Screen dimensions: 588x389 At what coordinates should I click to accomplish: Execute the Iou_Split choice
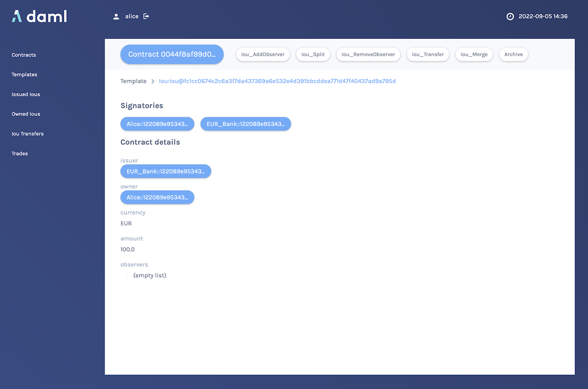pyautogui.click(x=313, y=54)
